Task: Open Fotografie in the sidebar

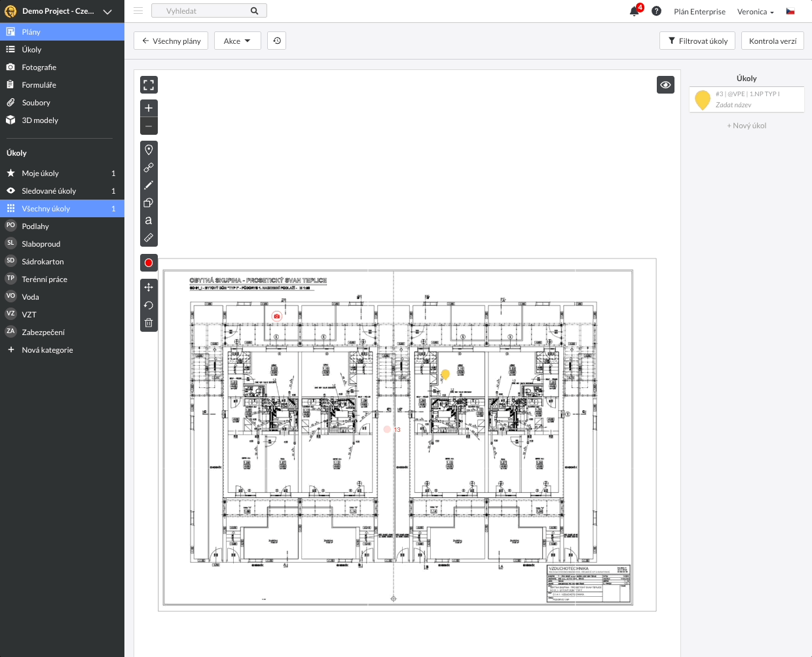Action: (x=39, y=67)
